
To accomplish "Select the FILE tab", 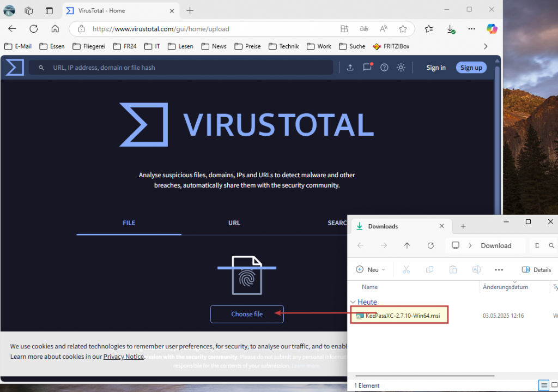I will (x=129, y=222).
